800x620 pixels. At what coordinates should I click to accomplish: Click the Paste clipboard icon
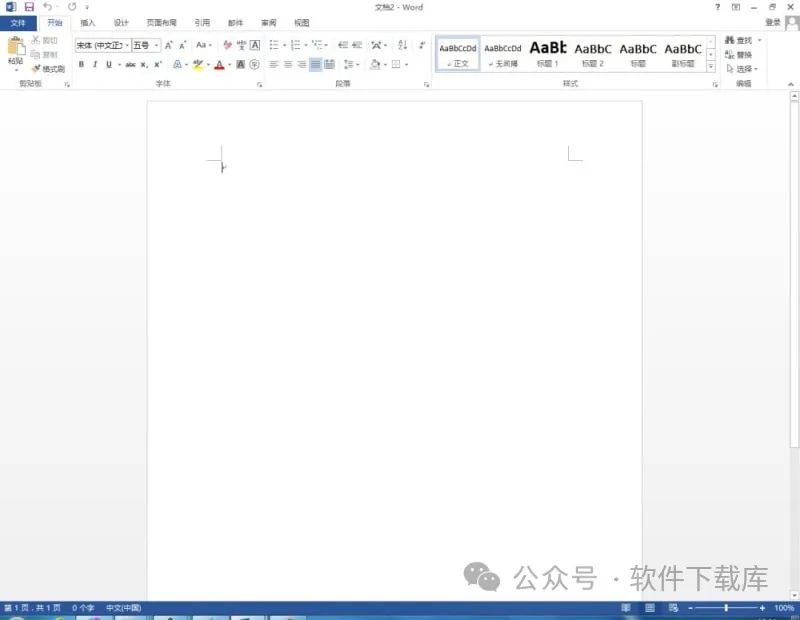16,47
